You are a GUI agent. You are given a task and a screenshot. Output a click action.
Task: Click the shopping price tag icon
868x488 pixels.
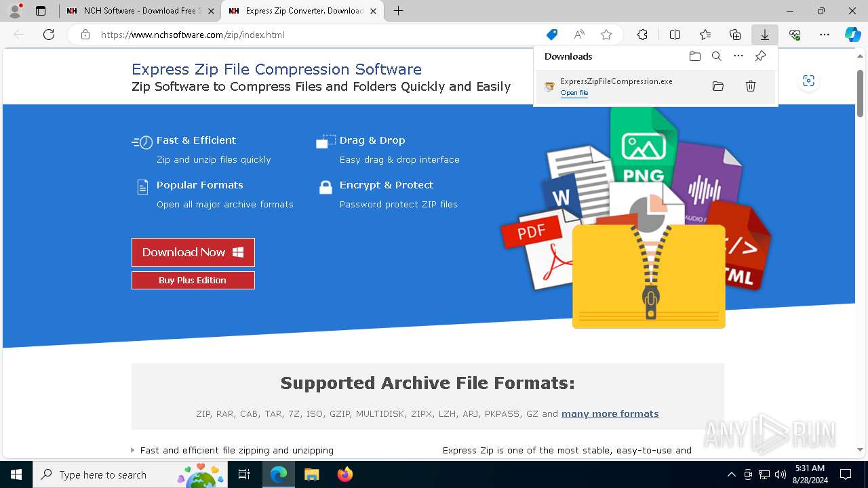point(552,35)
